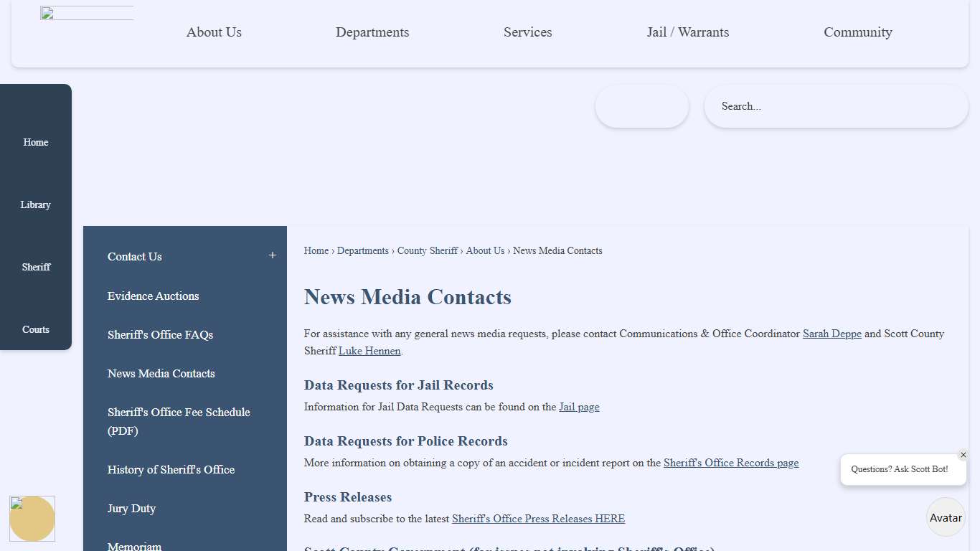Click the empty rounded button beside search
Screen dimensions: 980x551
(641, 105)
